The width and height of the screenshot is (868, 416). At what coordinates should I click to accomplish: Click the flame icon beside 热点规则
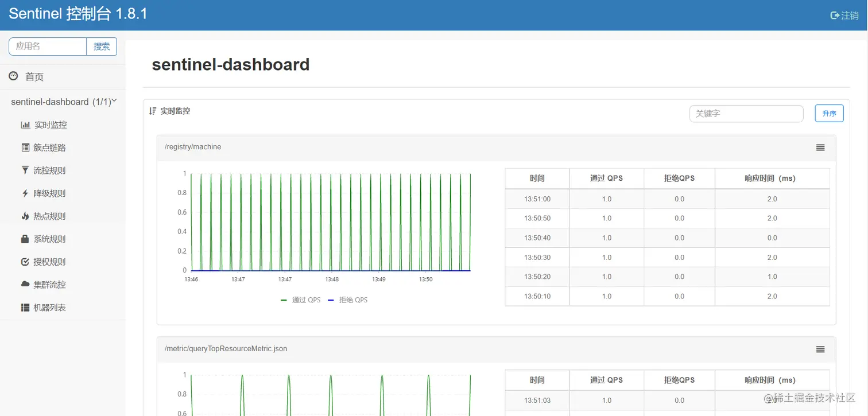(x=25, y=216)
